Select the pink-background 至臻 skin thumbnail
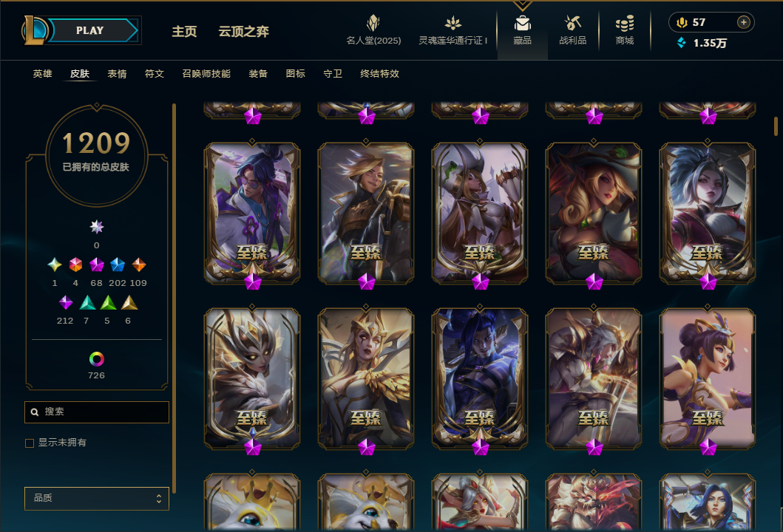 (x=708, y=378)
